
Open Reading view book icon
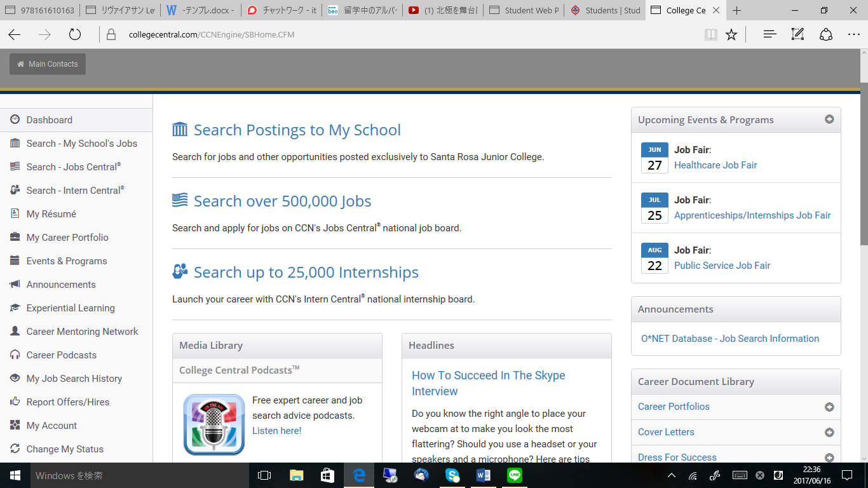(710, 35)
